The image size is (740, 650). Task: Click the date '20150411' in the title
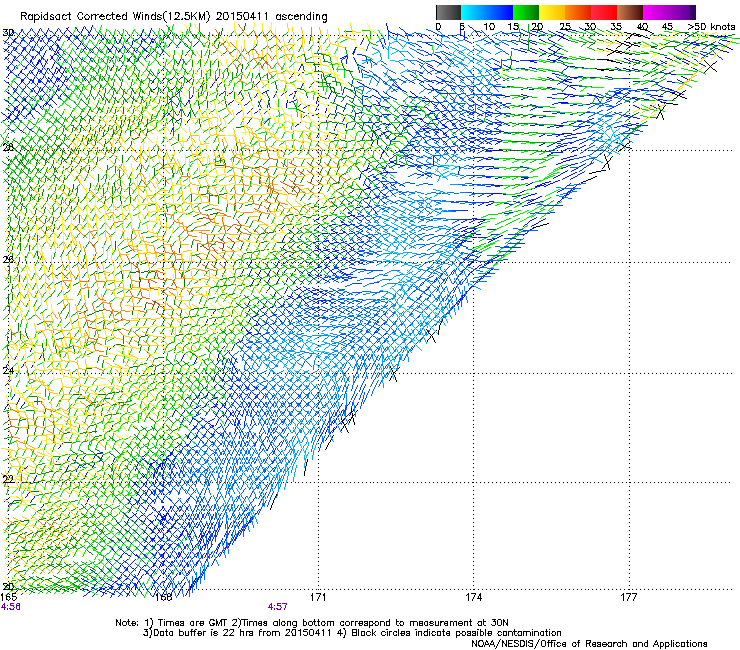coord(242,17)
